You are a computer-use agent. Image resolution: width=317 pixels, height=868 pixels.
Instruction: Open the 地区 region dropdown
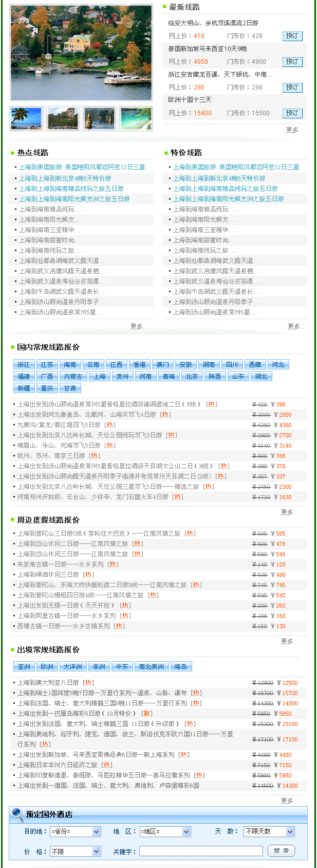point(165,831)
